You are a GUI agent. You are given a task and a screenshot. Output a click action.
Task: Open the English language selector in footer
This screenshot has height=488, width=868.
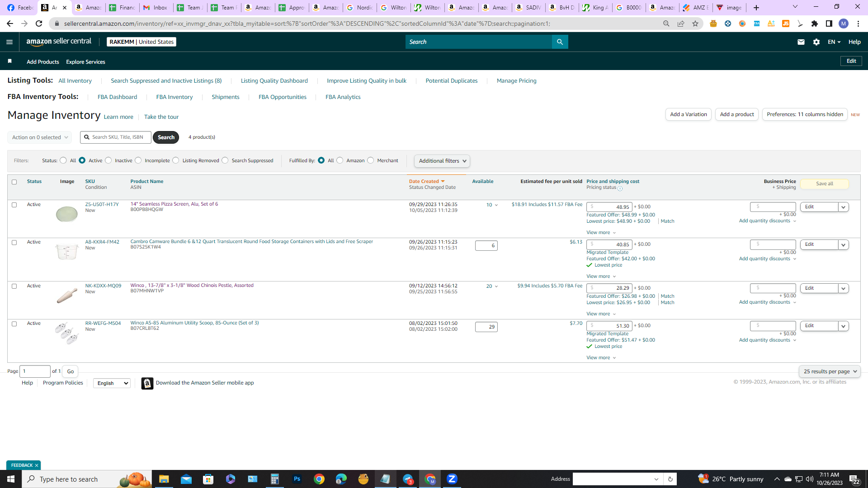112,383
